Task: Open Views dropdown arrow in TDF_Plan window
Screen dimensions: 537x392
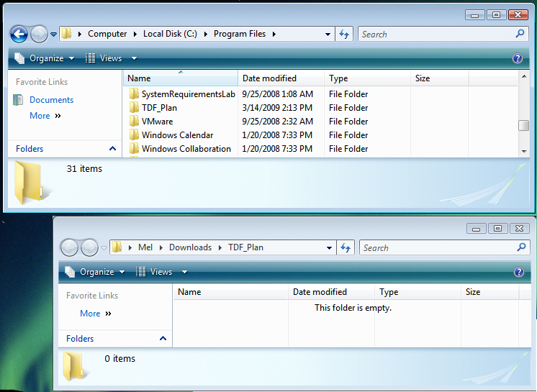Action: (x=184, y=272)
